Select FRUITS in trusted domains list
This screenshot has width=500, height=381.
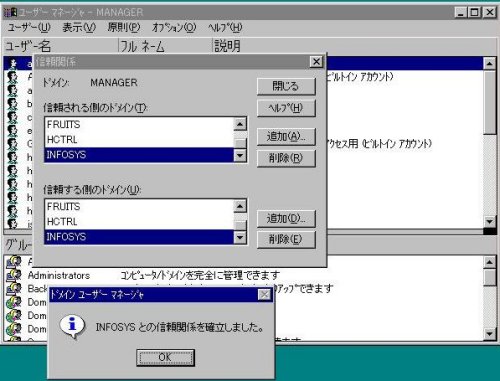139,125
